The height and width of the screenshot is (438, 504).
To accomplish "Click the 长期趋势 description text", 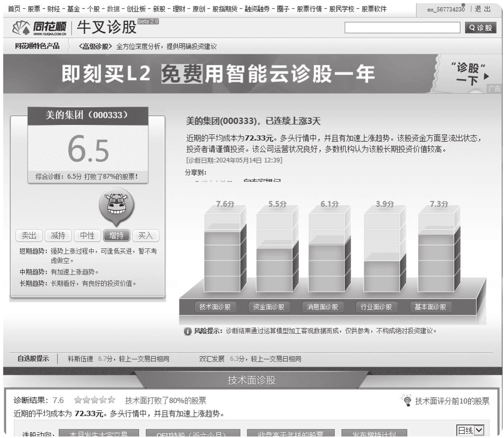I will point(93,283).
